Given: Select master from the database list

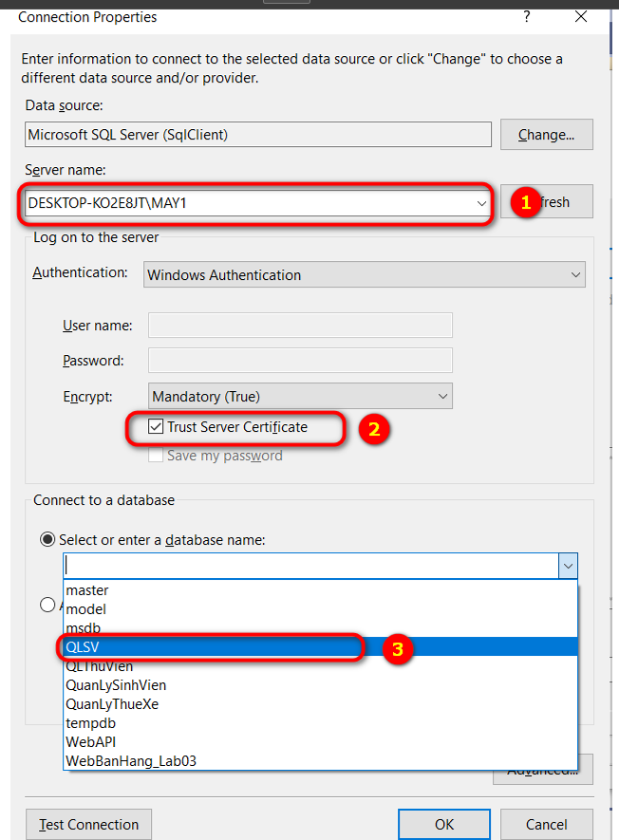Looking at the screenshot, I should [x=87, y=590].
